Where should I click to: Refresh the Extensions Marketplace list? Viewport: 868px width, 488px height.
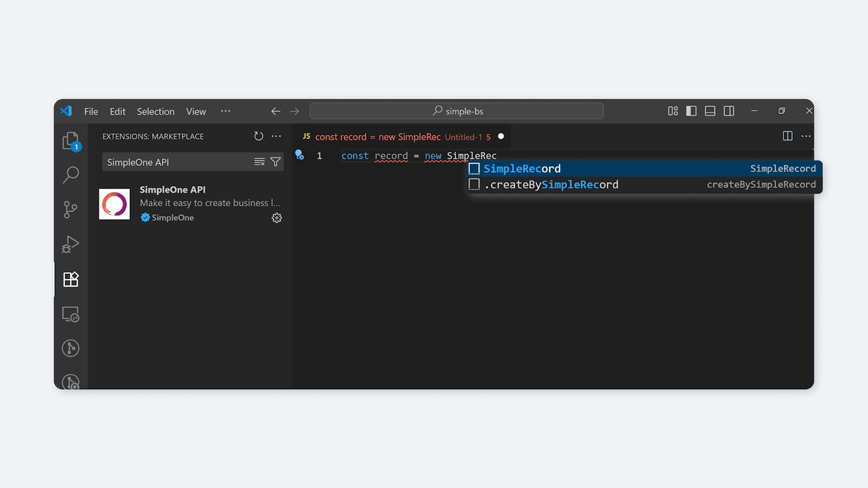coord(258,136)
